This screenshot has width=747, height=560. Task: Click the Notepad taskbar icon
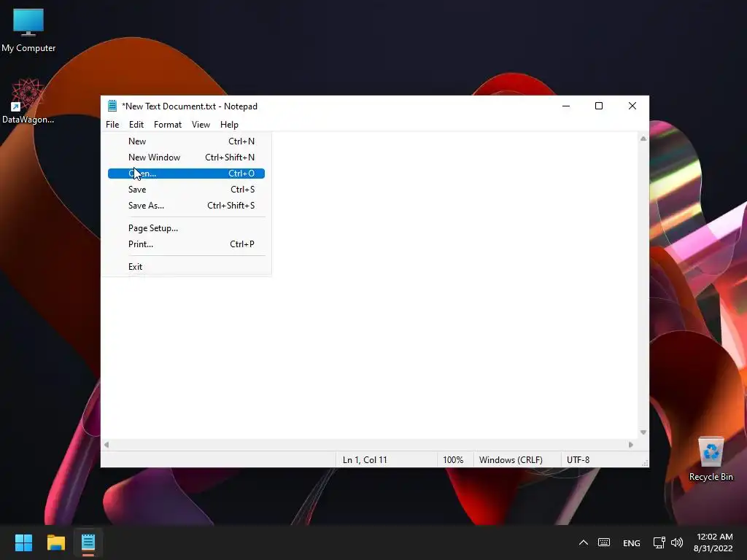tap(88, 542)
